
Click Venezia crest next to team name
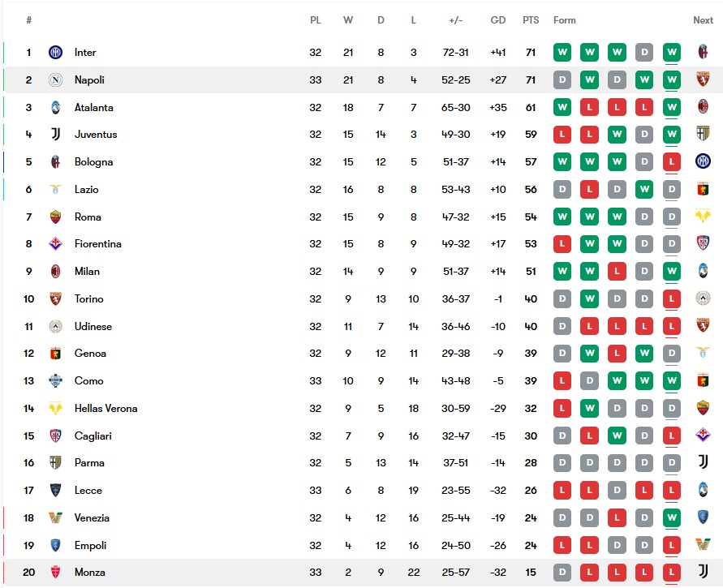[x=55, y=518]
